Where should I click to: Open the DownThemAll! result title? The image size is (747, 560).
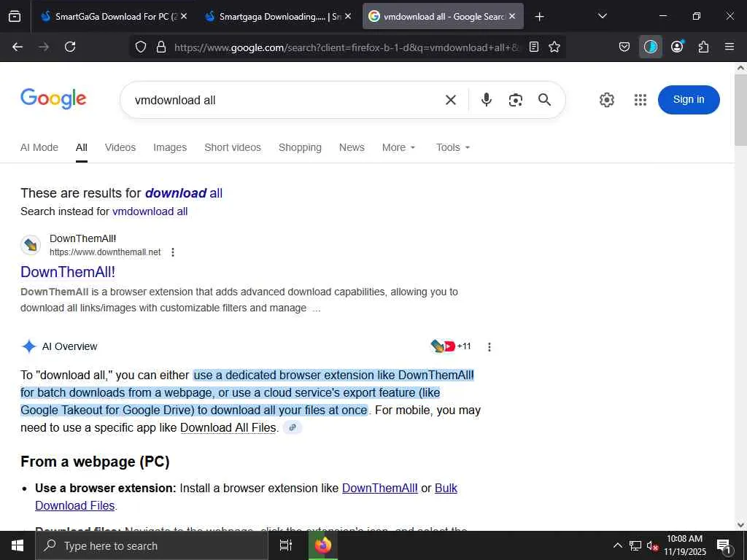68,272
